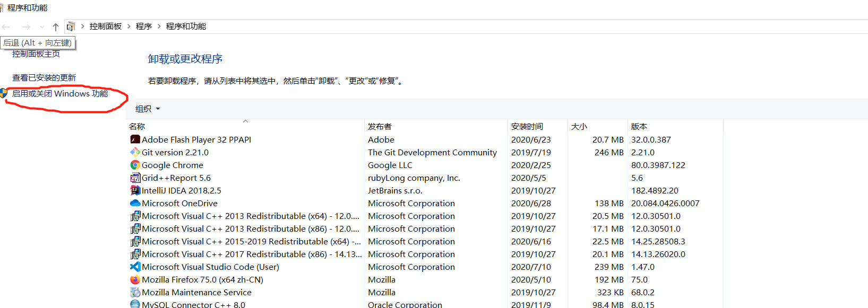This screenshot has height=308, width=868.
Task: Open 控制面板主页 link
Action: coord(36,54)
